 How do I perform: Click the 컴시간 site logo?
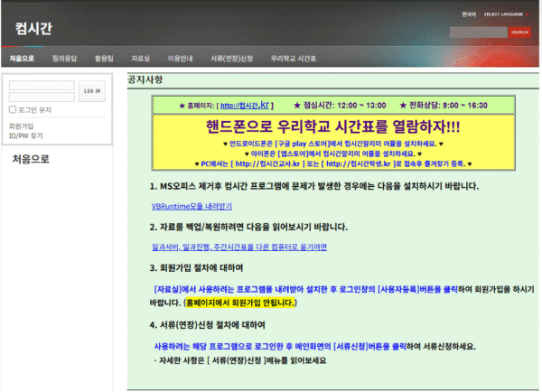click(x=33, y=28)
